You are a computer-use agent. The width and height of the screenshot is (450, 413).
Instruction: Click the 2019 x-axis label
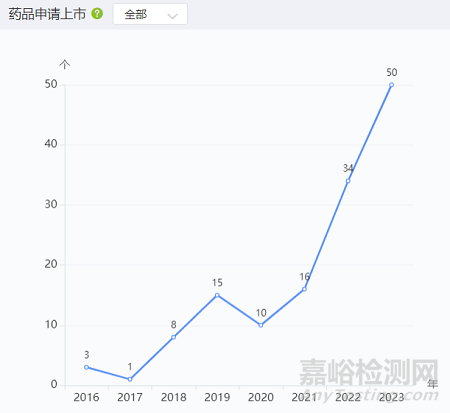pyautogui.click(x=217, y=397)
